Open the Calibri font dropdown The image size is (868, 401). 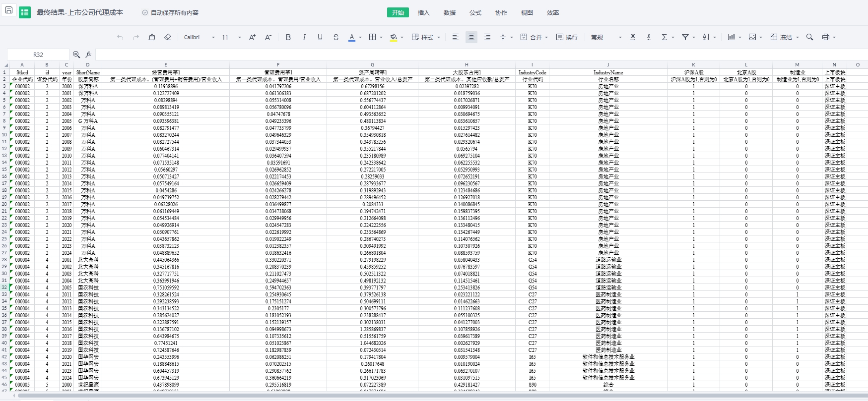pyautogui.click(x=200, y=37)
